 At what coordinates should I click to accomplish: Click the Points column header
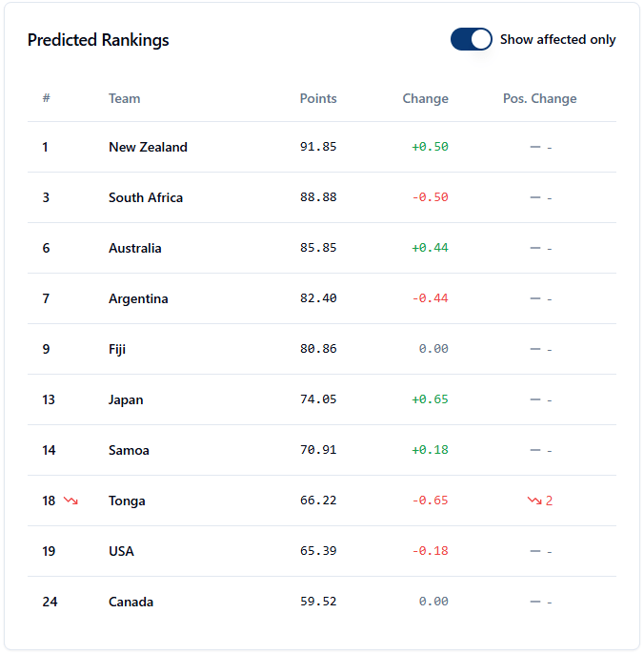click(318, 98)
